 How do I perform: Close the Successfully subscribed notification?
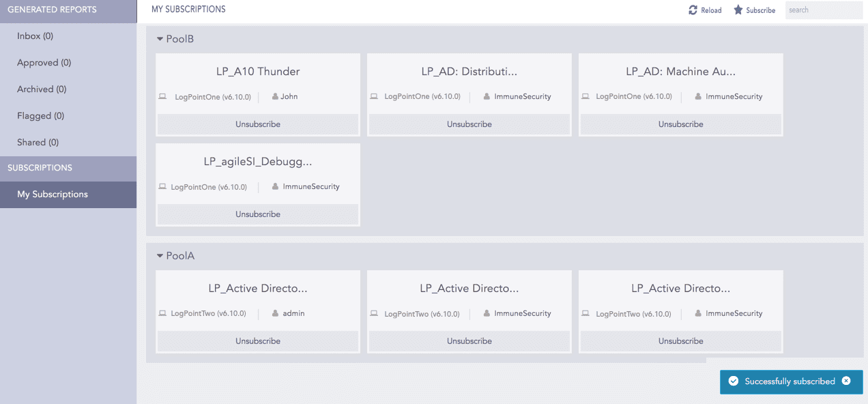coord(846,381)
